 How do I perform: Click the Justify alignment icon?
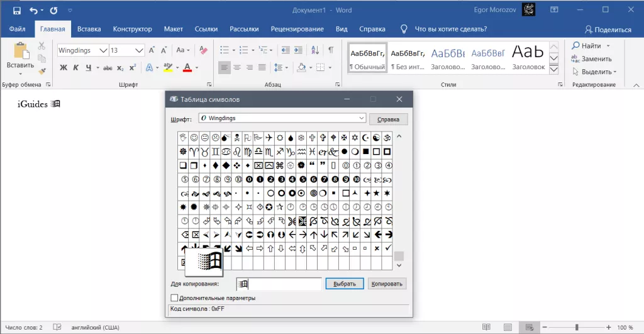[x=264, y=68]
